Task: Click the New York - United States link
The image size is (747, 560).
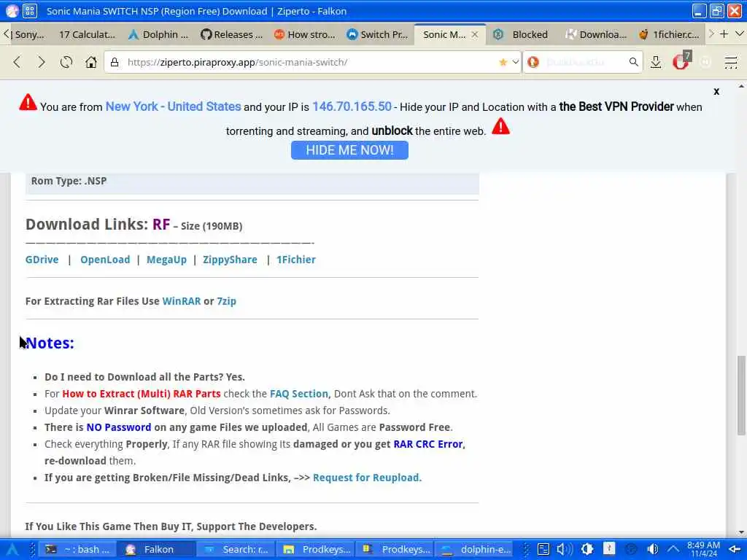Action: (173, 106)
